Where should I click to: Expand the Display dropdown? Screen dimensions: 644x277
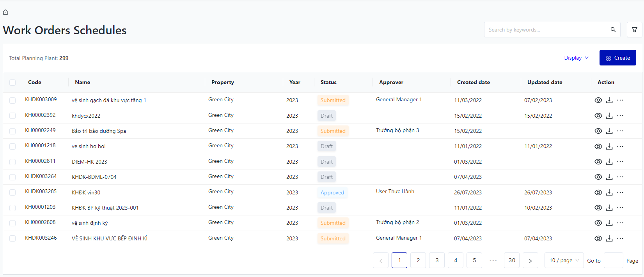(576, 58)
